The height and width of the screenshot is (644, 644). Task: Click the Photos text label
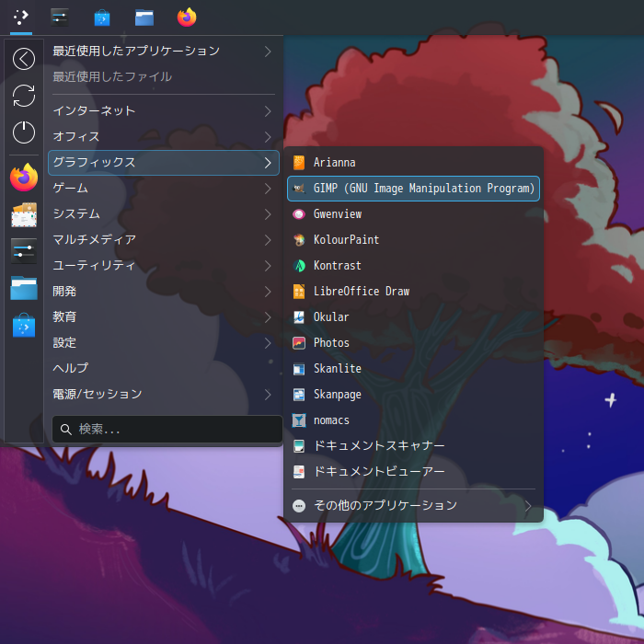click(331, 343)
